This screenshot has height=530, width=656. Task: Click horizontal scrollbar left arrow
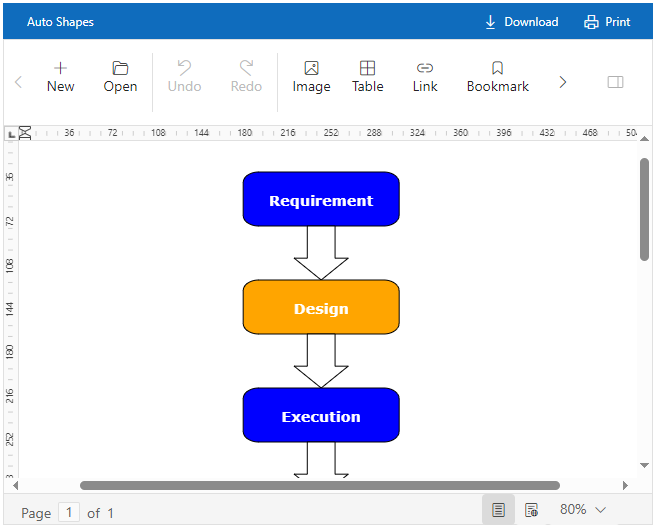15,485
